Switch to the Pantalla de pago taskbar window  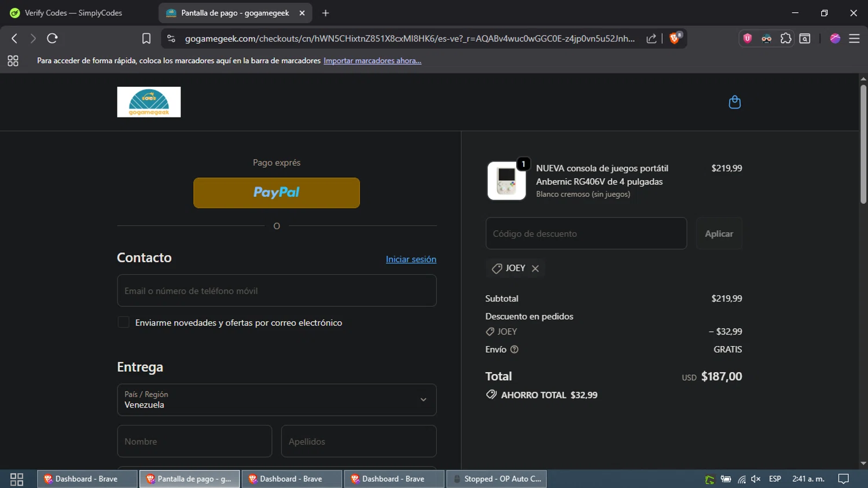pyautogui.click(x=189, y=479)
